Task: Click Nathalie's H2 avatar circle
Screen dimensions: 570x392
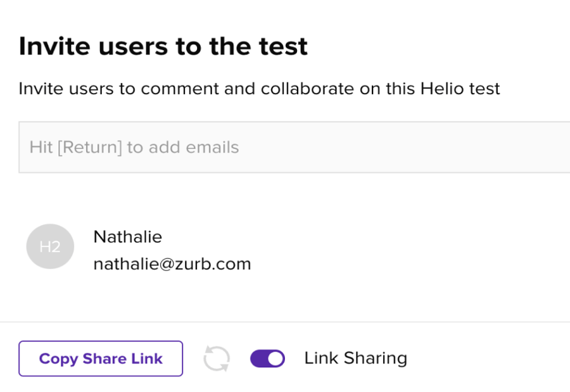Action: (x=50, y=246)
